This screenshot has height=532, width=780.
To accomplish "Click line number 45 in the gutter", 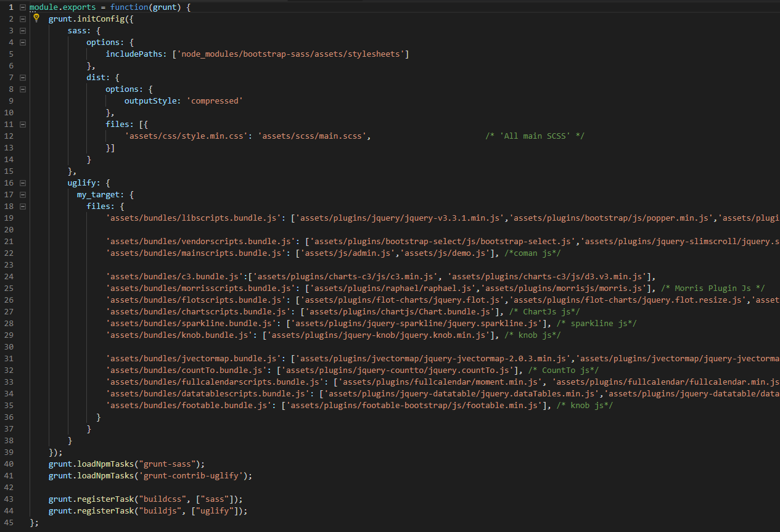I will click(x=8, y=523).
